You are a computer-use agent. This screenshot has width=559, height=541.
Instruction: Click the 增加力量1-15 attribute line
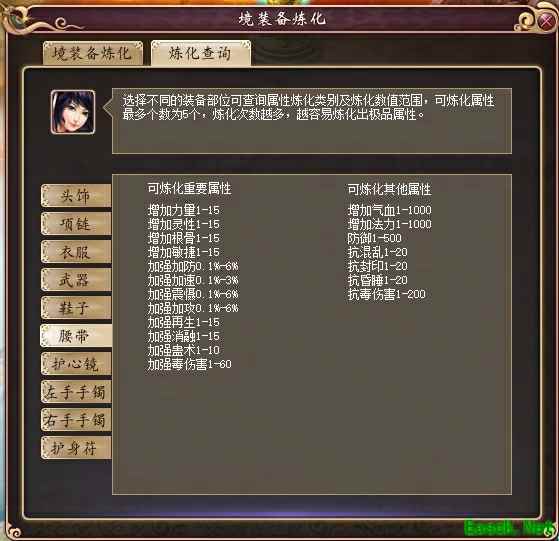184,210
